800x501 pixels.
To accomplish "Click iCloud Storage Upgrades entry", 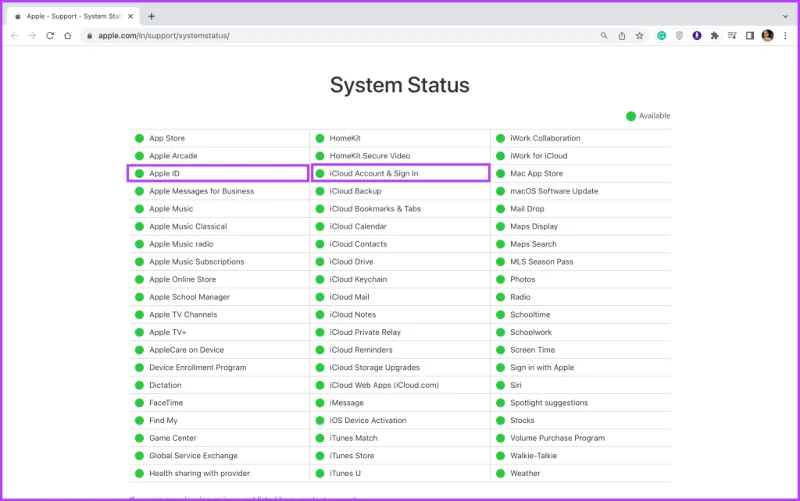I will pyautogui.click(x=374, y=367).
